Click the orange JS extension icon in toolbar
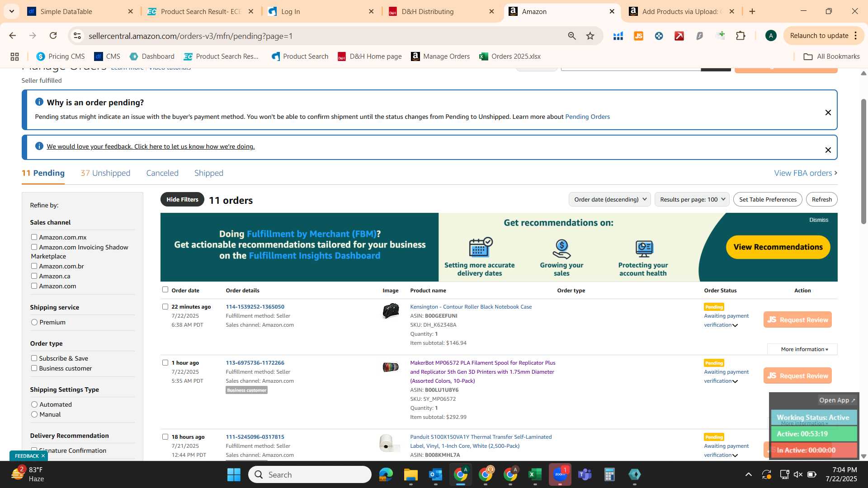Viewport: 868px width, 488px height. click(638, 36)
